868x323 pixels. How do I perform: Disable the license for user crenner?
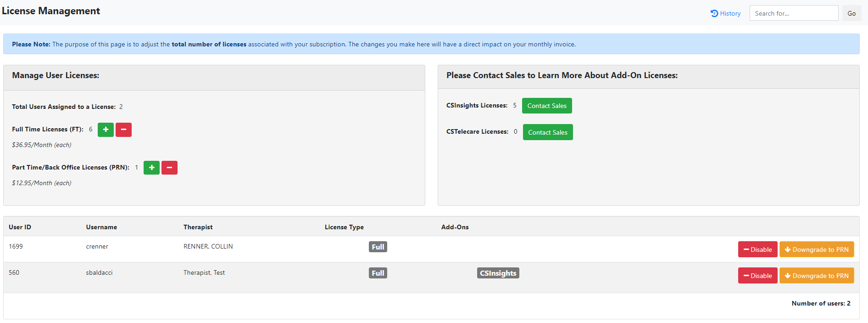point(757,249)
